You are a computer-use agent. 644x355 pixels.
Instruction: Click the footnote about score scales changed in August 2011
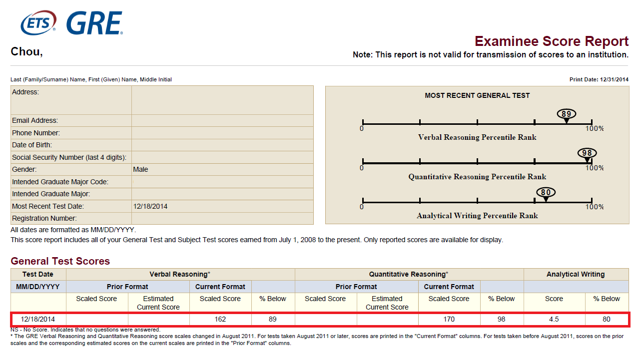click(317, 340)
